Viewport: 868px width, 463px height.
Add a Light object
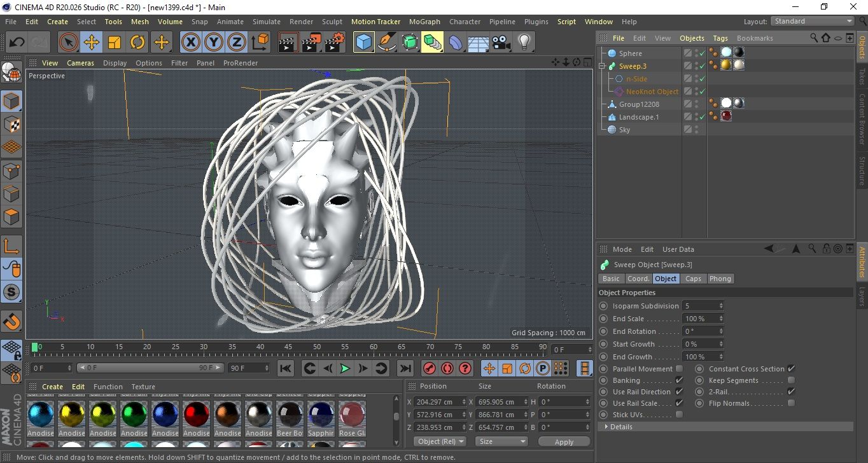[524, 43]
